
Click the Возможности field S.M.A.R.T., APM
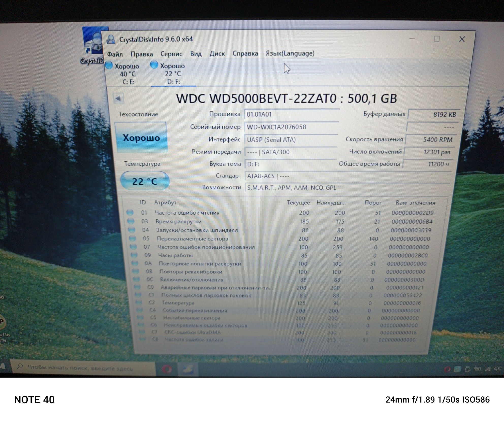(347, 188)
